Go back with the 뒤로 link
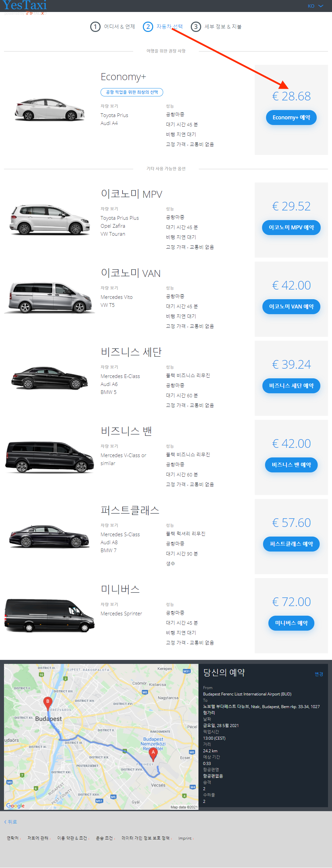Viewport: 332px width, 868px height. coord(10,822)
